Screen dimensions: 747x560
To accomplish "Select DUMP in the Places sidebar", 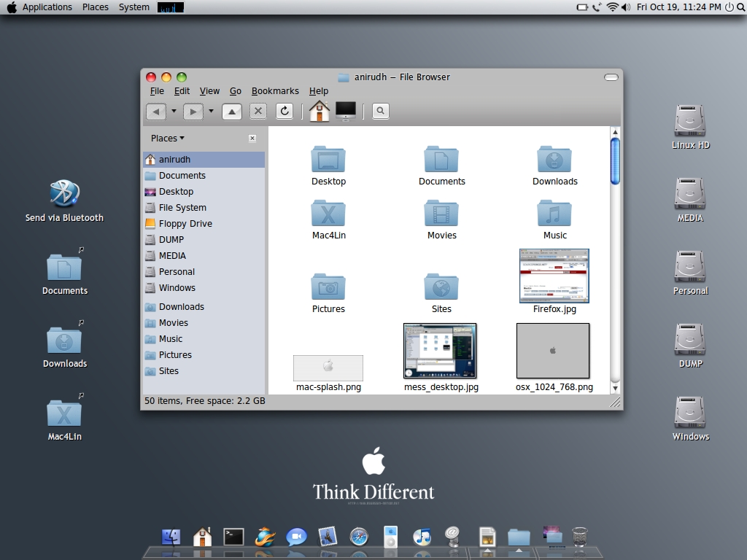I will pyautogui.click(x=204, y=239).
